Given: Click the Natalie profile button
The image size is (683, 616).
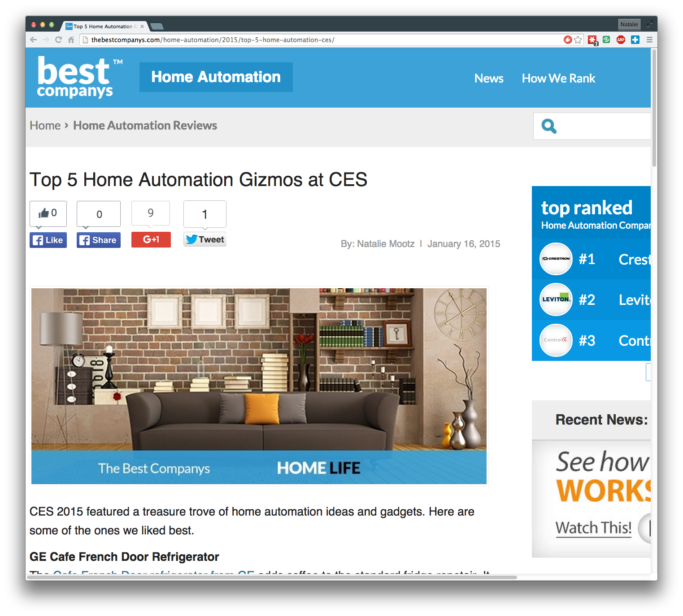Looking at the screenshot, I should pos(629,24).
